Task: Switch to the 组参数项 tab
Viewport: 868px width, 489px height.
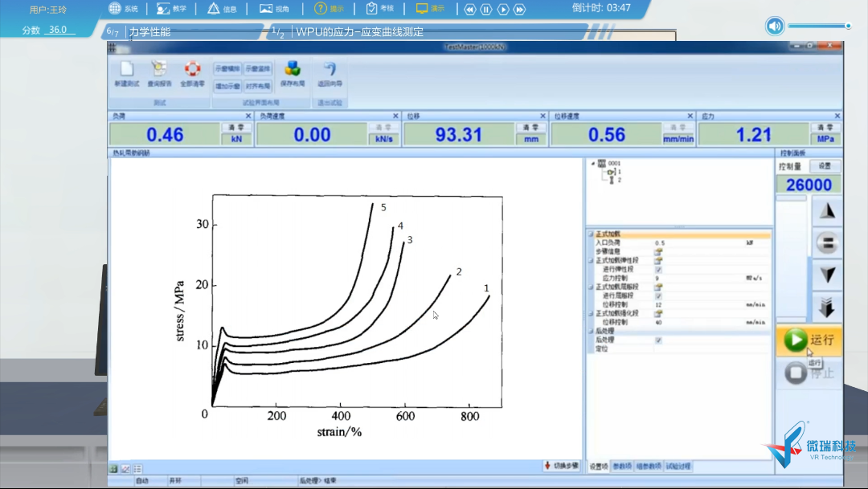Action: pos(649,467)
